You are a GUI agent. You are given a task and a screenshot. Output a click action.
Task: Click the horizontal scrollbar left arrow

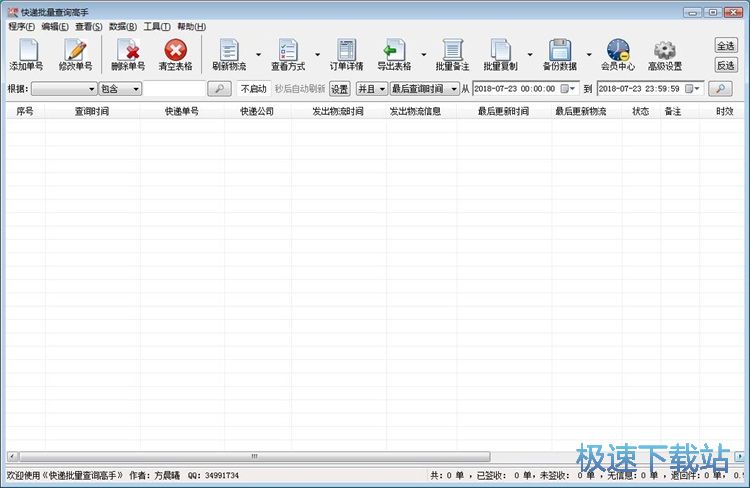point(12,456)
